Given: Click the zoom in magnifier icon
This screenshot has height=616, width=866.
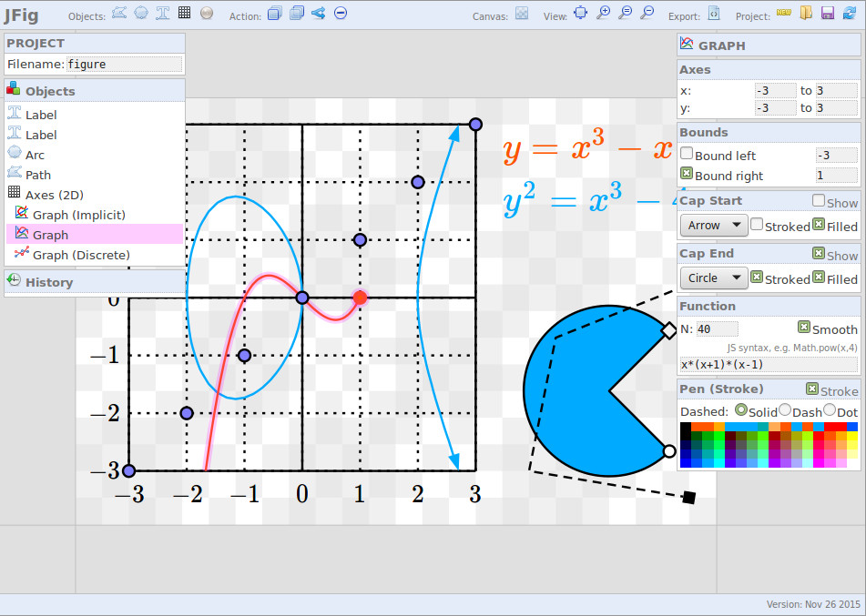Looking at the screenshot, I should (x=603, y=13).
